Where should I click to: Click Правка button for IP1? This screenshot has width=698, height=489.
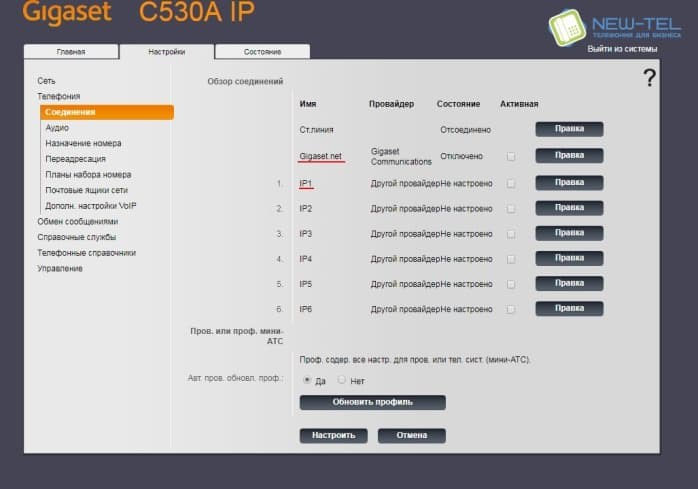pos(569,183)
